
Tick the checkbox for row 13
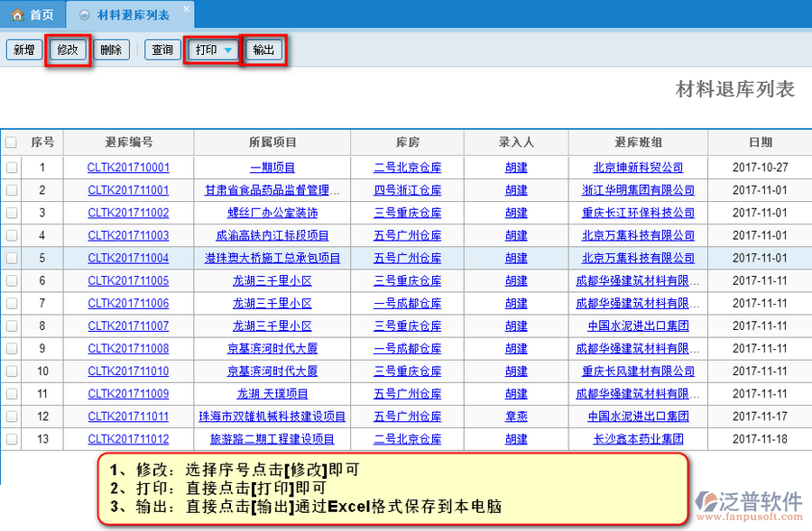click(11, 439)
